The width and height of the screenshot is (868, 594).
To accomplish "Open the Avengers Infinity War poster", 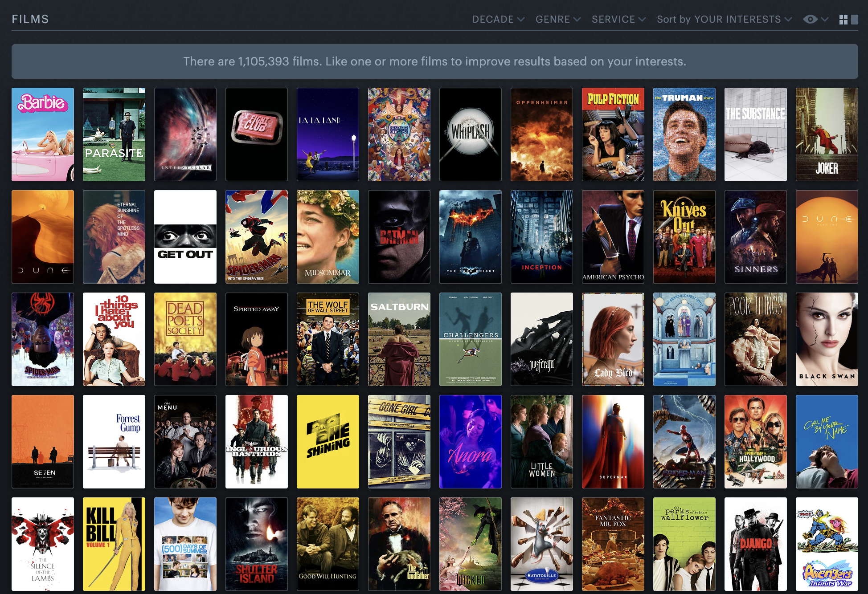I will [827, 544].
